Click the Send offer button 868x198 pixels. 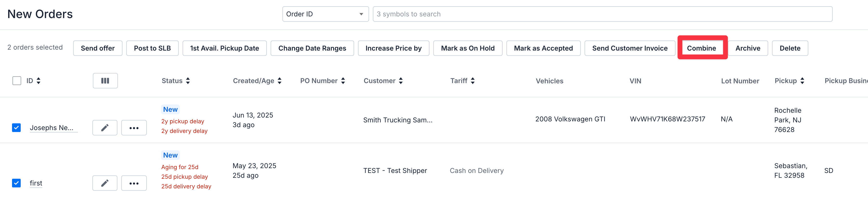click(x=98, y=48)
